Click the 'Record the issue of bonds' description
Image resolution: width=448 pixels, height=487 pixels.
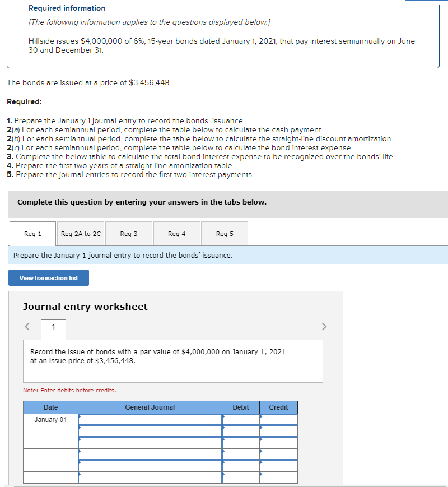pyautogui.click(x=158, y=356)
